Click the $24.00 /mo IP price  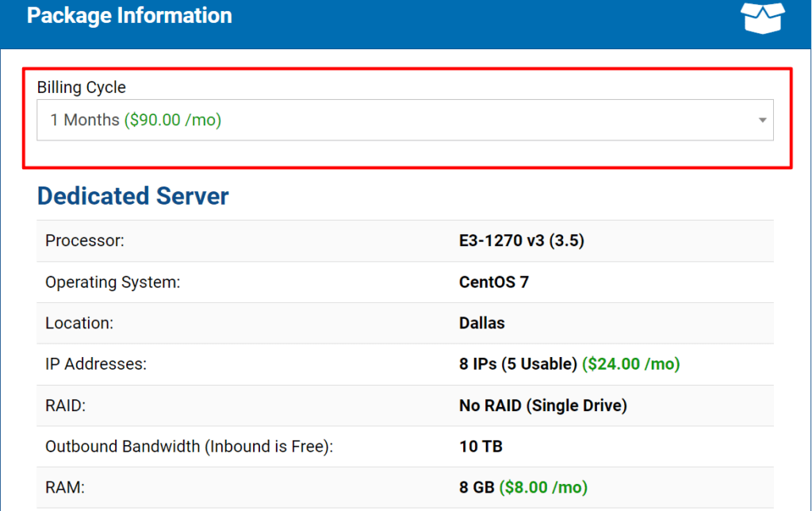point(631,364)
